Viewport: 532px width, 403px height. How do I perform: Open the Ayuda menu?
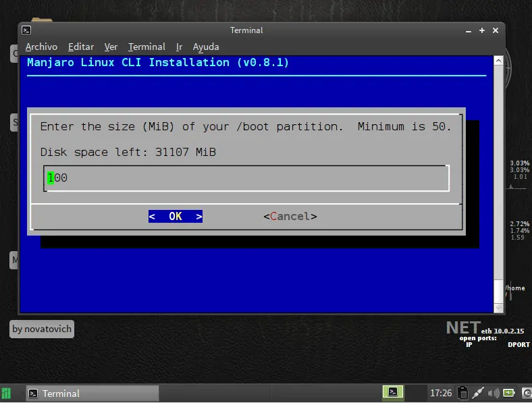pos(206,47)
